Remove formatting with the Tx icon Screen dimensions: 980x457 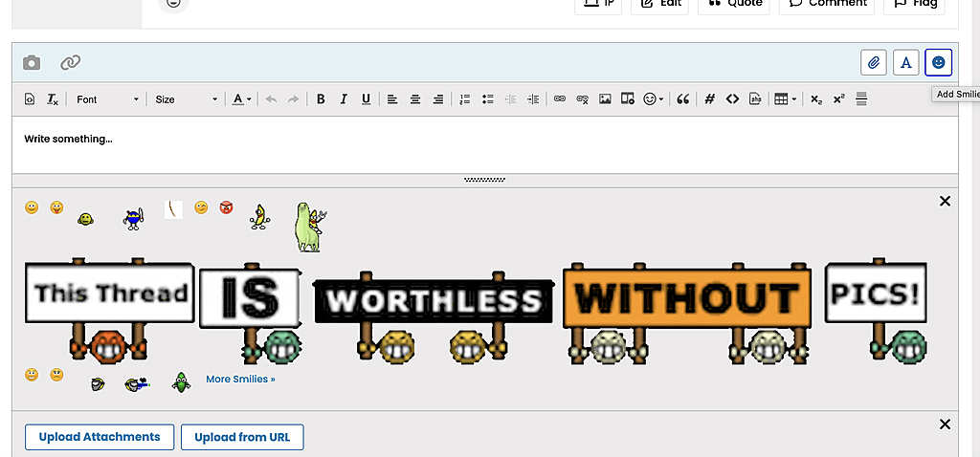click(53, 99)
